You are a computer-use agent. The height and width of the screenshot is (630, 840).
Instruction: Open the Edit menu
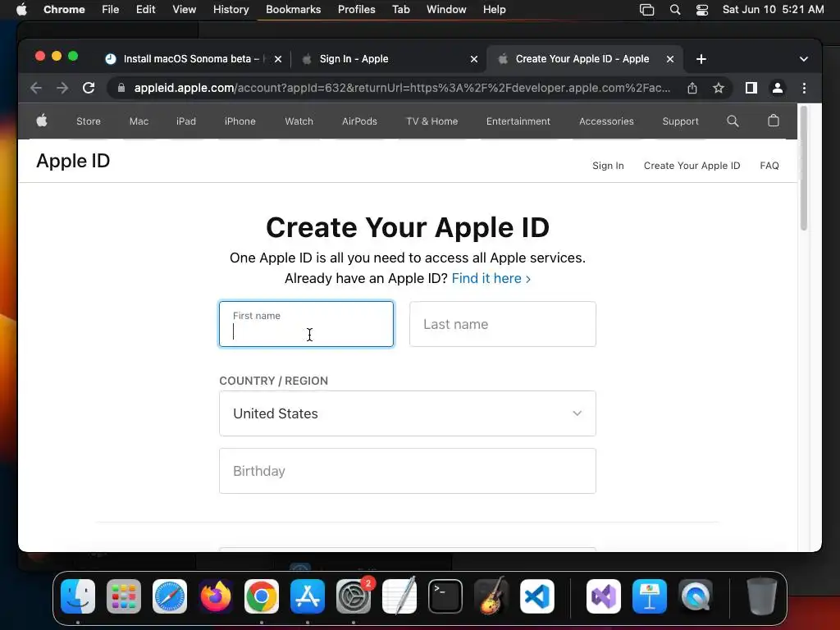coord(145,10)
